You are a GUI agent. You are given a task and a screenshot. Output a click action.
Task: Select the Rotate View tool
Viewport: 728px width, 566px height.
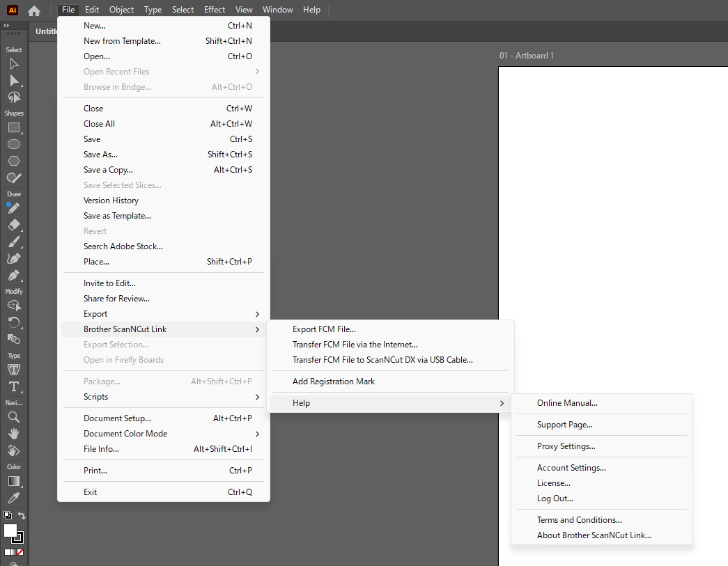point(14,450)
